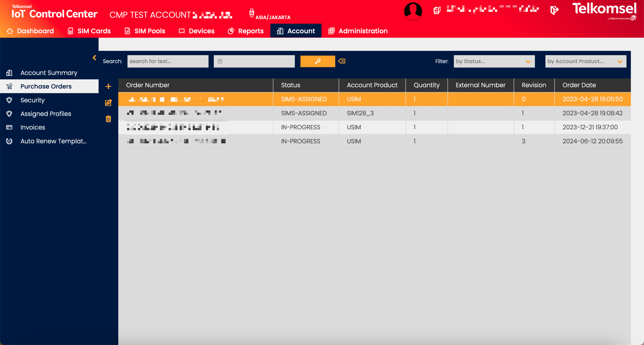This screenshot has height=345, width=644.
Task: Click the logout icon in header
Action: click(554, 10)
